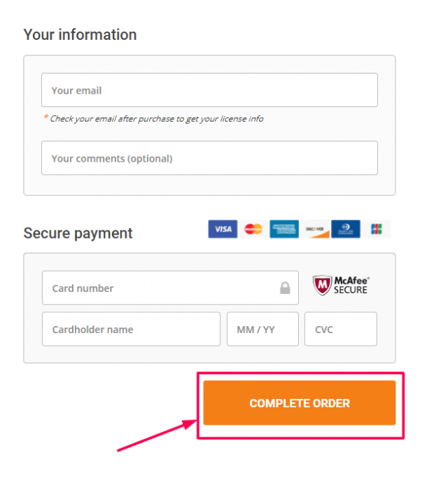Click the red McAfee shield emblem
Viewport: 448px width, 478px height.
click(x=322, y=286)
